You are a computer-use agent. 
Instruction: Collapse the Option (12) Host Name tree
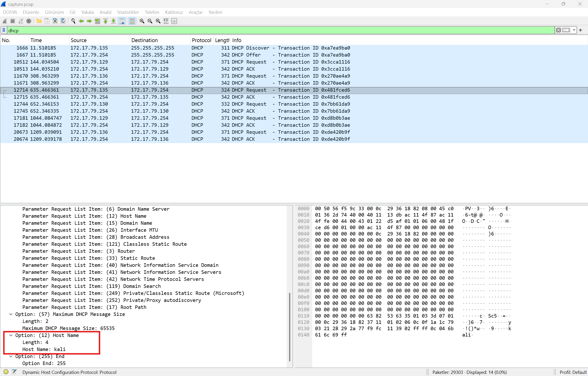tap(11, 335)
